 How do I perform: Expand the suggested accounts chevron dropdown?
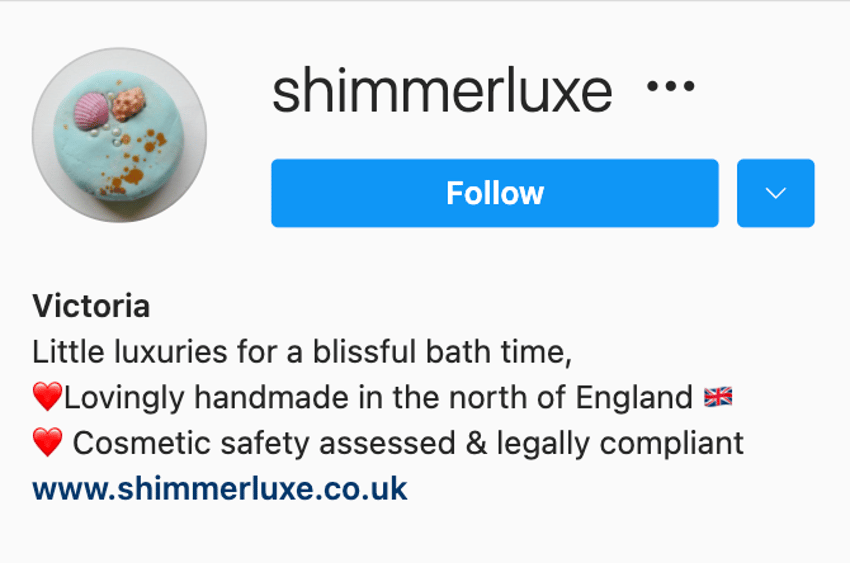coord(775,193)
